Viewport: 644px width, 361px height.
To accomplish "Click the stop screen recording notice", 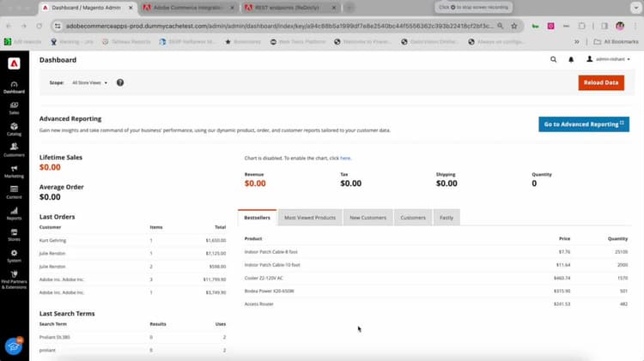I will (x=473, y=8).
